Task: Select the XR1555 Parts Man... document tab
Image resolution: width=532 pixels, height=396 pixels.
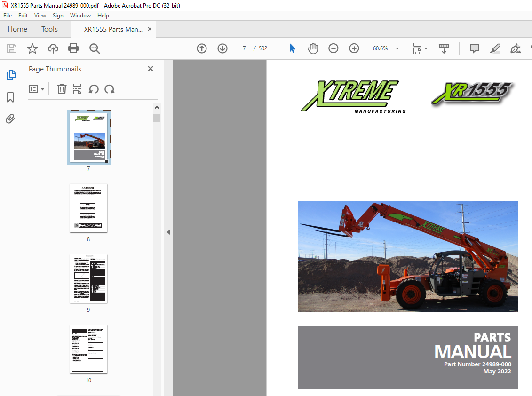Action: tap(113, 29)
